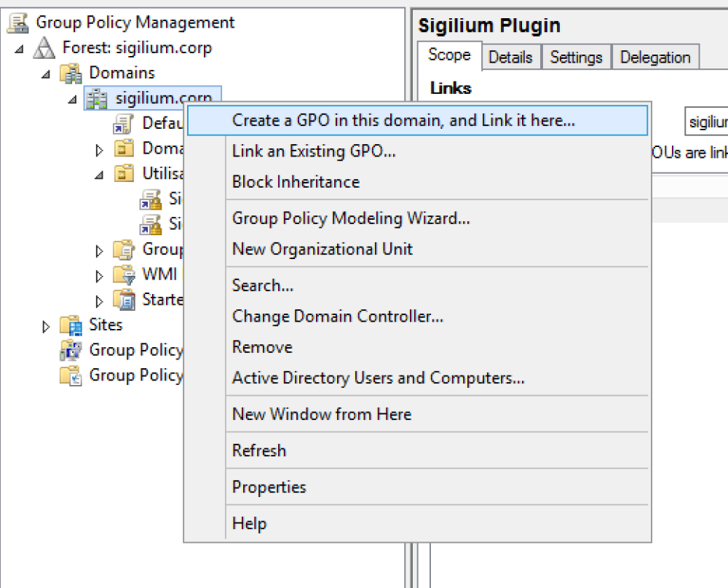Open Group Policy Modeling Wizard...

[x=417, y=218]
